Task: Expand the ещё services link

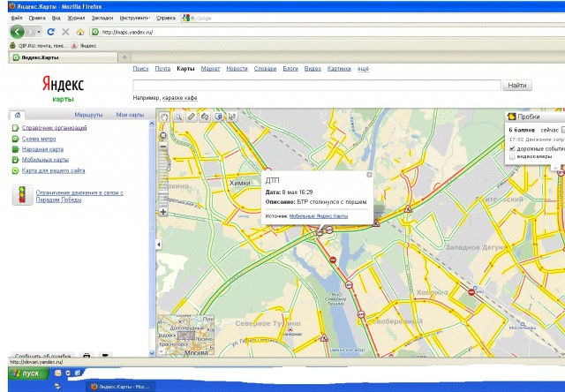Action: (x=362, y=68)
